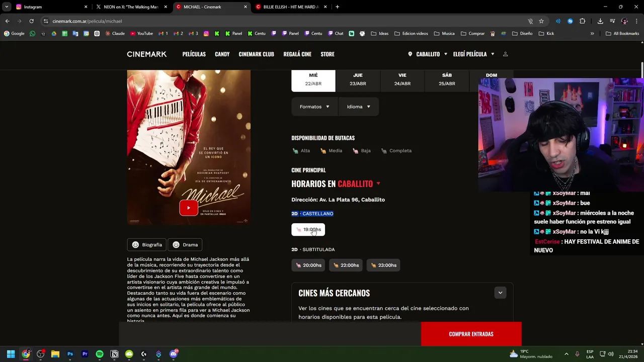Open the Chrome tab search dropdown
644x362 pixels.
[x=7, y=7]
